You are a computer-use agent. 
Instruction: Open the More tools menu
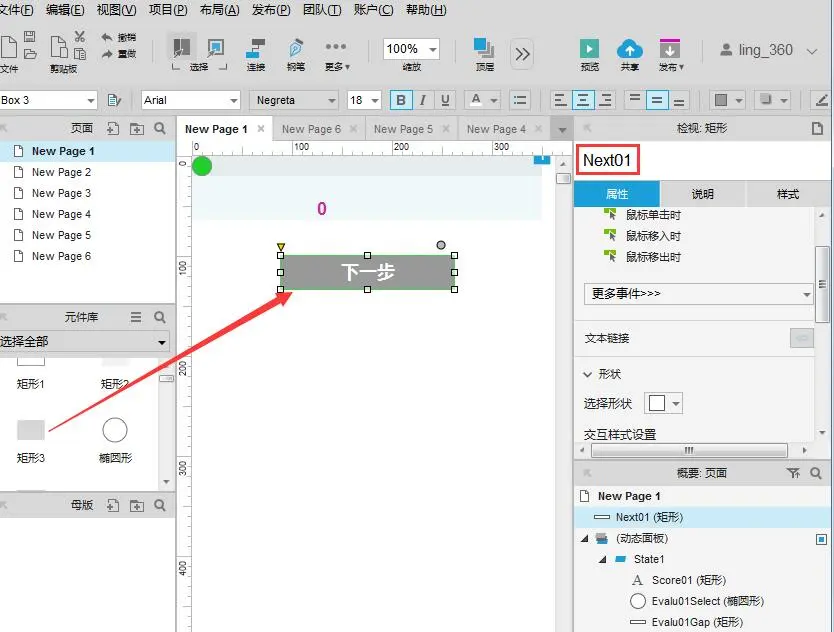click(337, 54)
